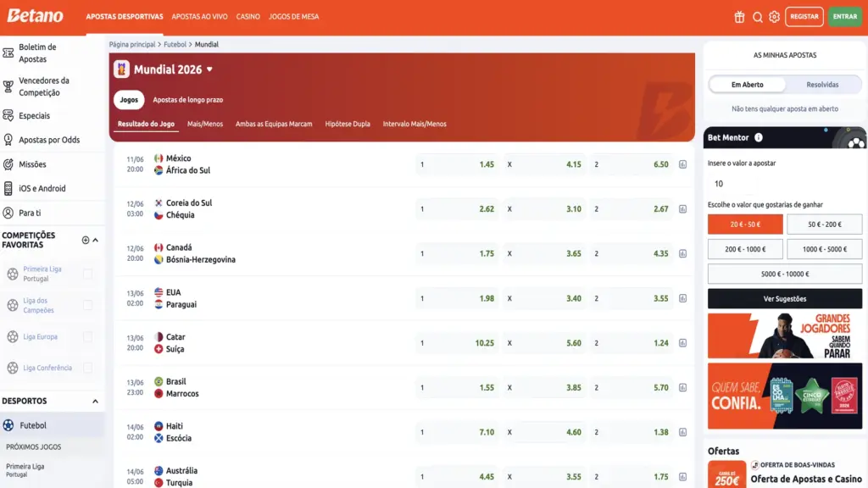Open stats icon for Austrália vs Turquia

[682, 477]
